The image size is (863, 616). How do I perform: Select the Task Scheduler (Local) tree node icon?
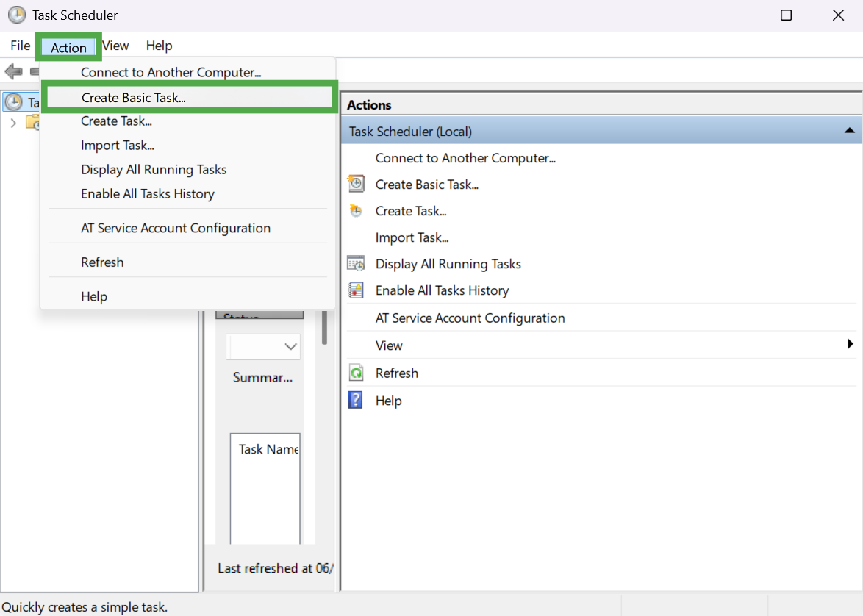[x=14, y=102]
